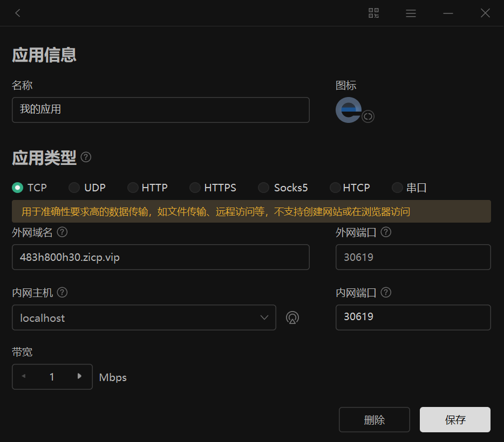This screenshot has height=442, width=504.
Task: Click help icon next to 外网端口
Action: pyautogui.click(x=386, y=232)
